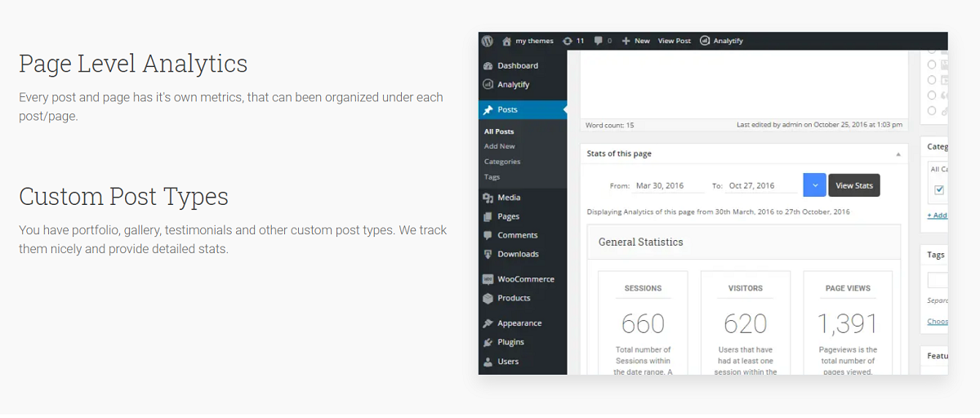Open the updates icon showing 11
The width and height of the screenshot is (980, 418).
pyautogui.click(x=568, y=41)
